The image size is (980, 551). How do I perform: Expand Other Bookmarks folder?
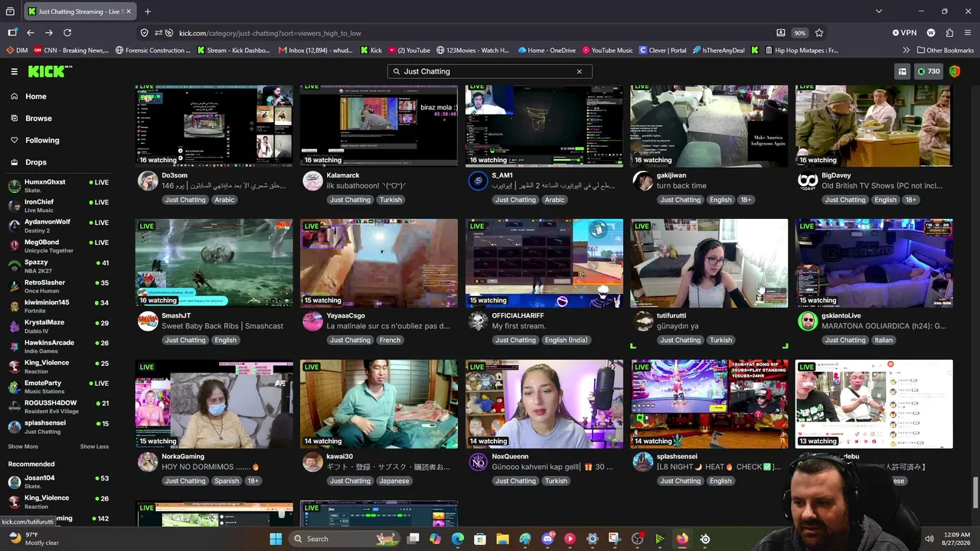[945, 51]
